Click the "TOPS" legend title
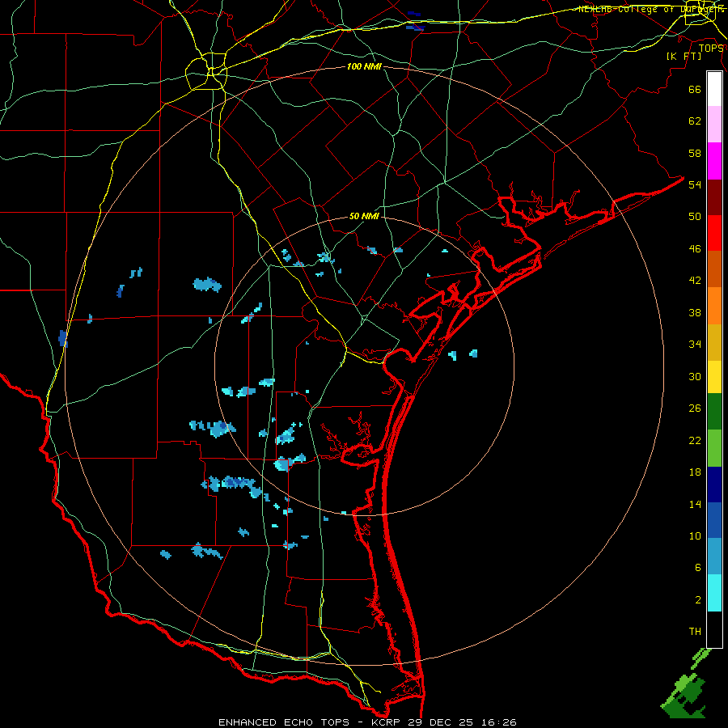Viewport: 728px width, 728px height. coord(711,49)
